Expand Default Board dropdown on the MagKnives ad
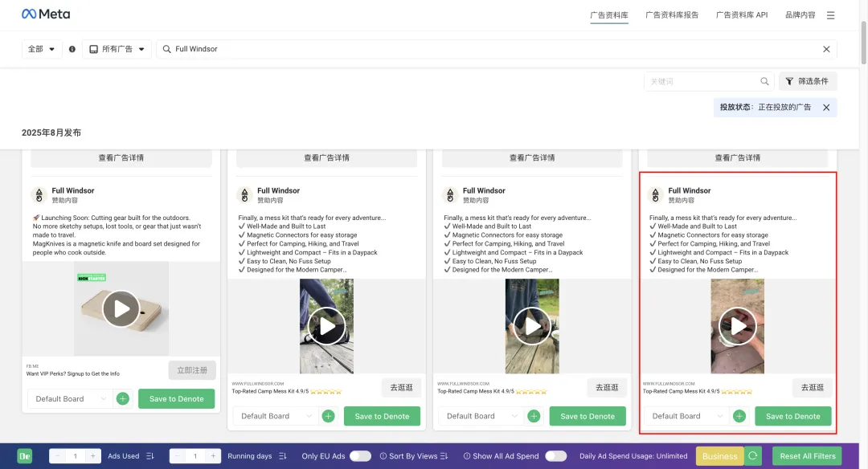This screenshot has width=868, height=469. tap(70, 399)
